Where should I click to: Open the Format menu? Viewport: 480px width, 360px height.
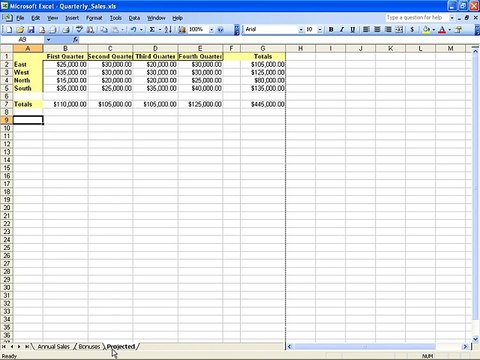pyautogui.click(x=94, y=18)
